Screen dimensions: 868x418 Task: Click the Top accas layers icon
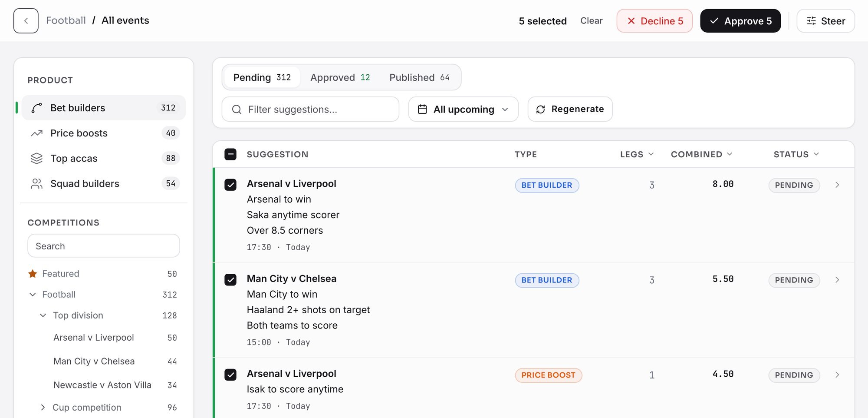pyautogui.click(x=37, y=158)
